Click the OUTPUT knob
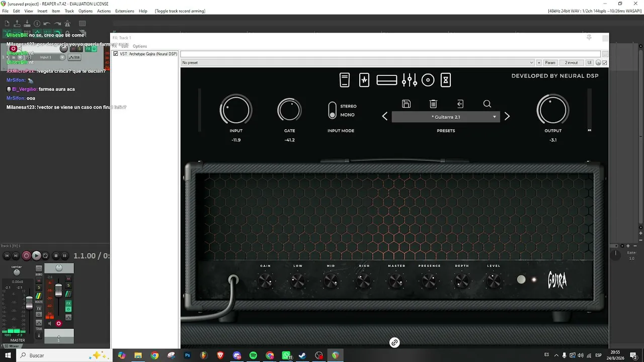Image resolution: width=644 pixels, height=362 pixels. click(552, 110)
